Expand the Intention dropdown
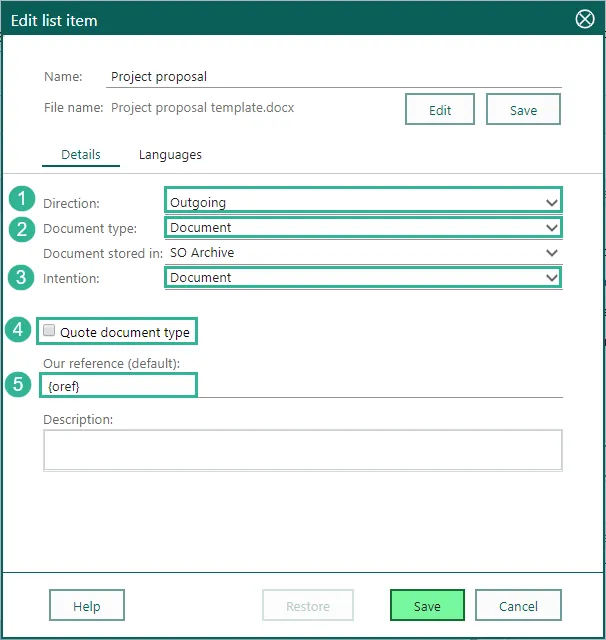The width and height of the screenshot is (606, 640). click(x=363, y=277)
